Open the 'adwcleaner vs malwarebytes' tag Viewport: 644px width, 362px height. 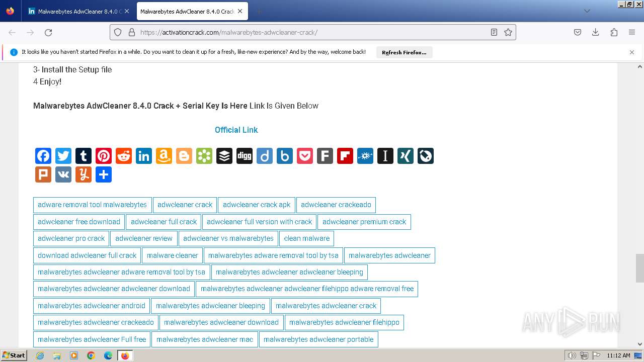point(228,238)
